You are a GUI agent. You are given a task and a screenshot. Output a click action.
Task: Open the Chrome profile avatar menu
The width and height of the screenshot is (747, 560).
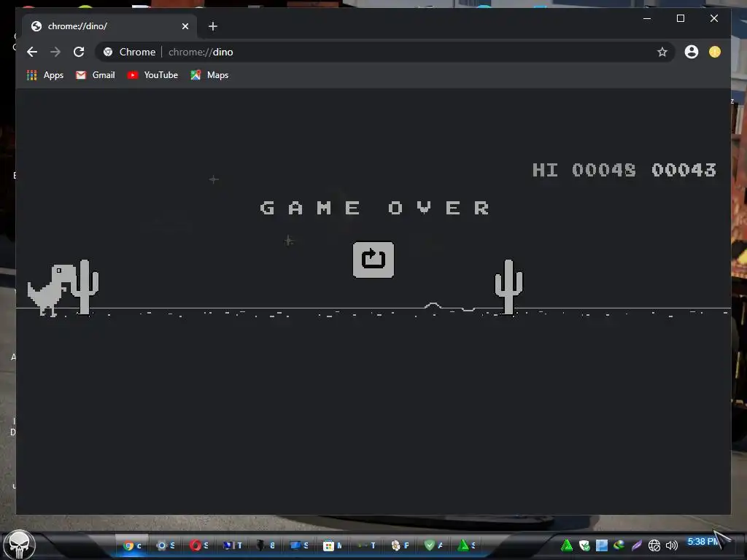tap(692, 52)
